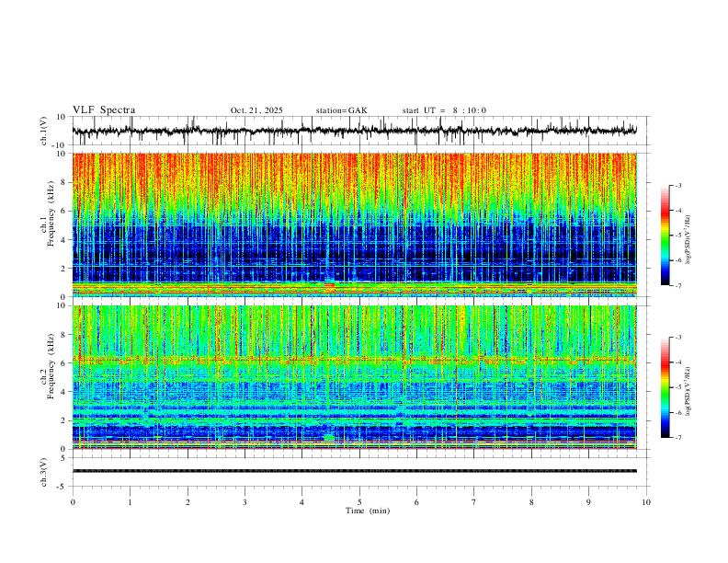This screenshot has height=563, width=728.
Task: Click the ch.2 lower color scale bar
Action: tap(665, 387)
